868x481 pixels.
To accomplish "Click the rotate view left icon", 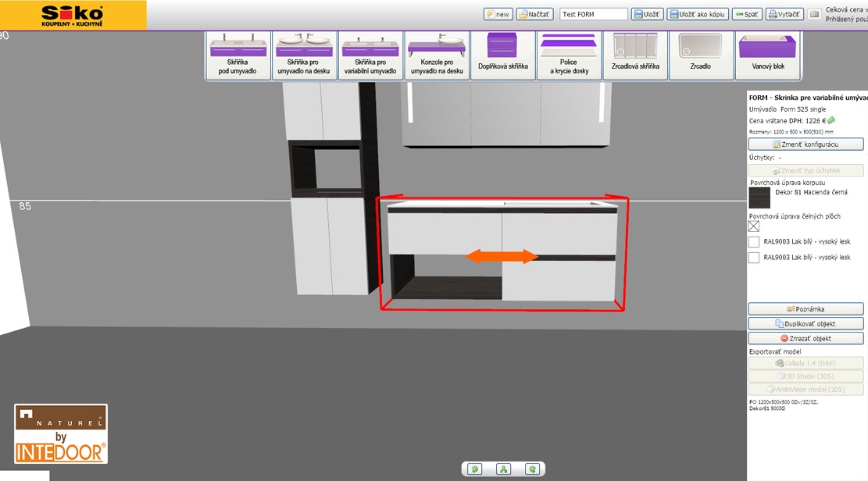I will [x=475, y=469].
